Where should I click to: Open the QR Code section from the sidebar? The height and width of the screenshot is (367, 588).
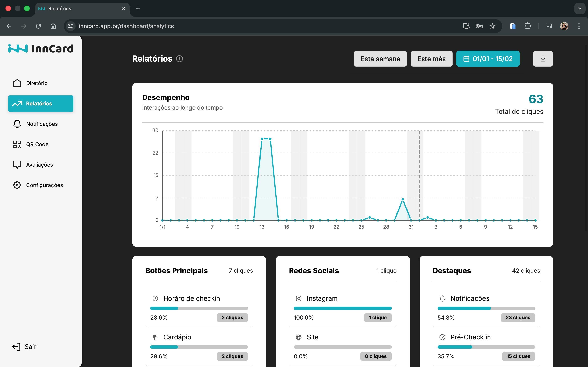coord(17,144)
